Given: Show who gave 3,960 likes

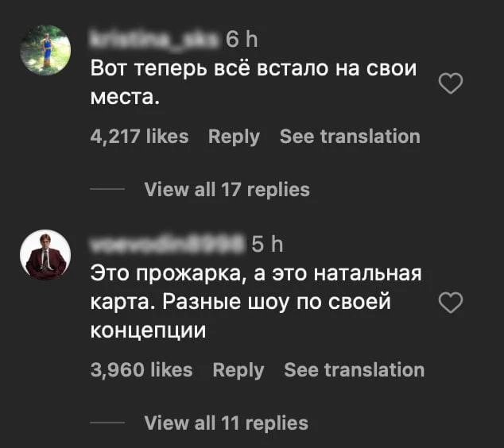Looking at the screenshot, I should tap(142, 370).
